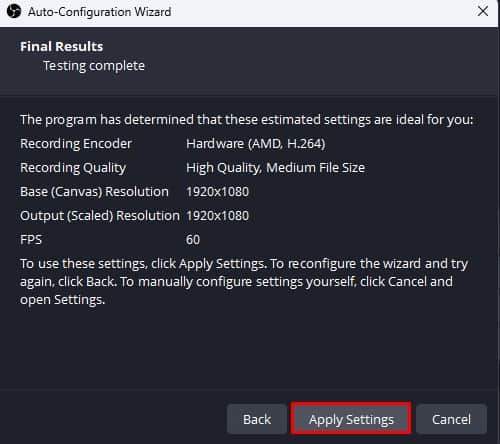The width and height of the screenshot is (500, 444).
Task: Cancel the Auto-Configuration Wizard
Action: click(451, 419)
